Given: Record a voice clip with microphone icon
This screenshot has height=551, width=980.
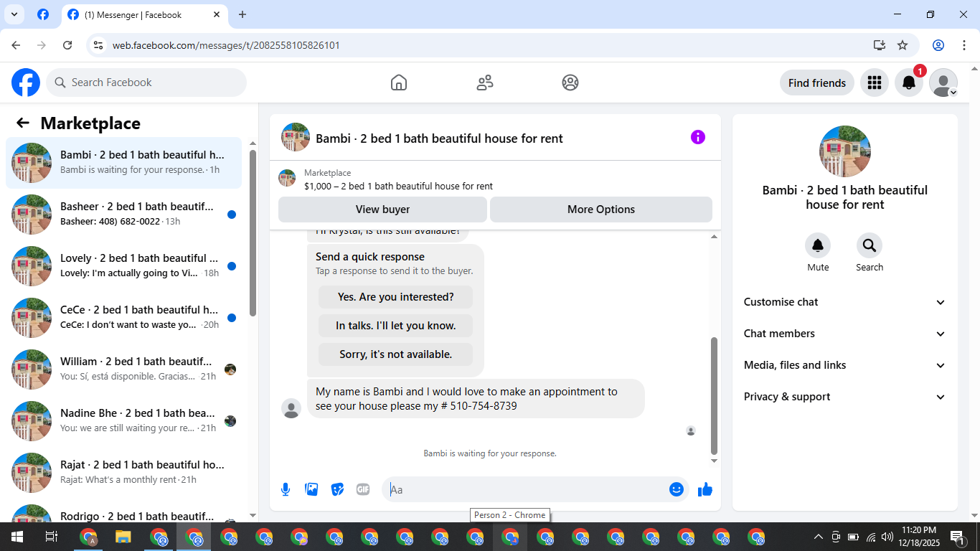Looking at the screenshot, I should [x=286, y=489].
